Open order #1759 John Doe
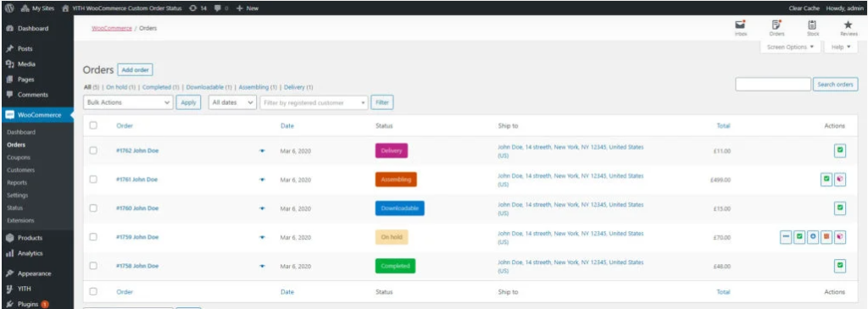Screen dimensions: 868x309 coord(137,237)
